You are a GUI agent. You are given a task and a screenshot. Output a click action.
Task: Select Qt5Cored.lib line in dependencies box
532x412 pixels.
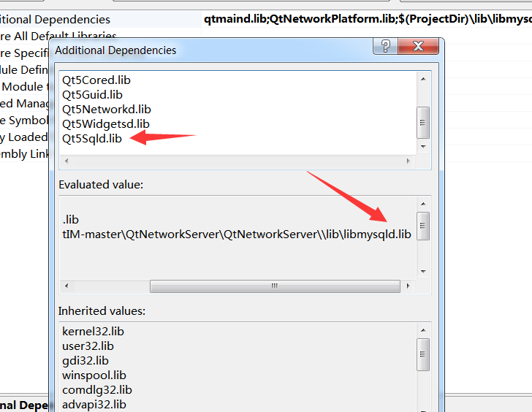[x=96, y=80]
